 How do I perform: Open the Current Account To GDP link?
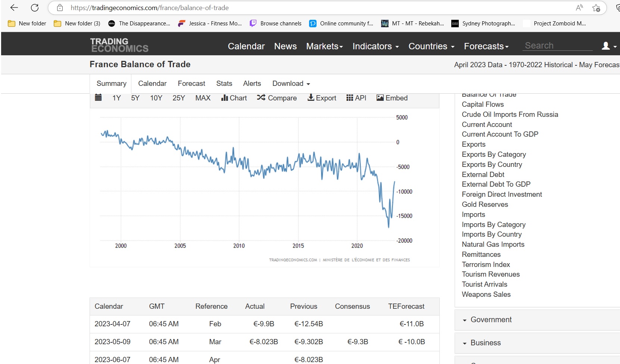pyautogui.click(x=500, y=134)
